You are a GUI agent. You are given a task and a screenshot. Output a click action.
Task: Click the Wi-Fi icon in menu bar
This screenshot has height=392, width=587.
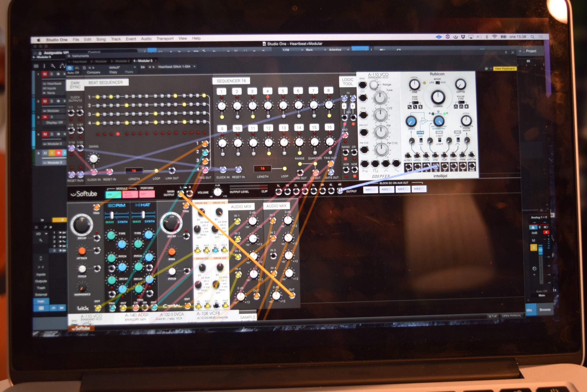[494, 37]
